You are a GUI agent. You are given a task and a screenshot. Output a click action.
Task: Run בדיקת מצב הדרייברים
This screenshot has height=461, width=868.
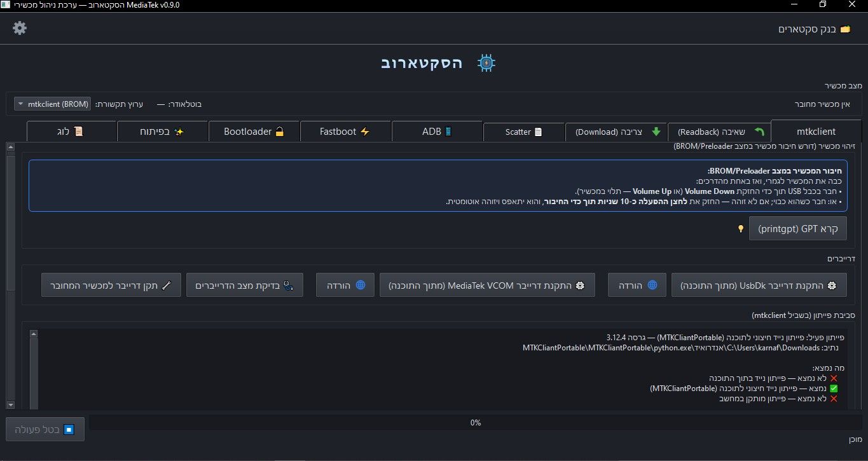click(245, 286)
